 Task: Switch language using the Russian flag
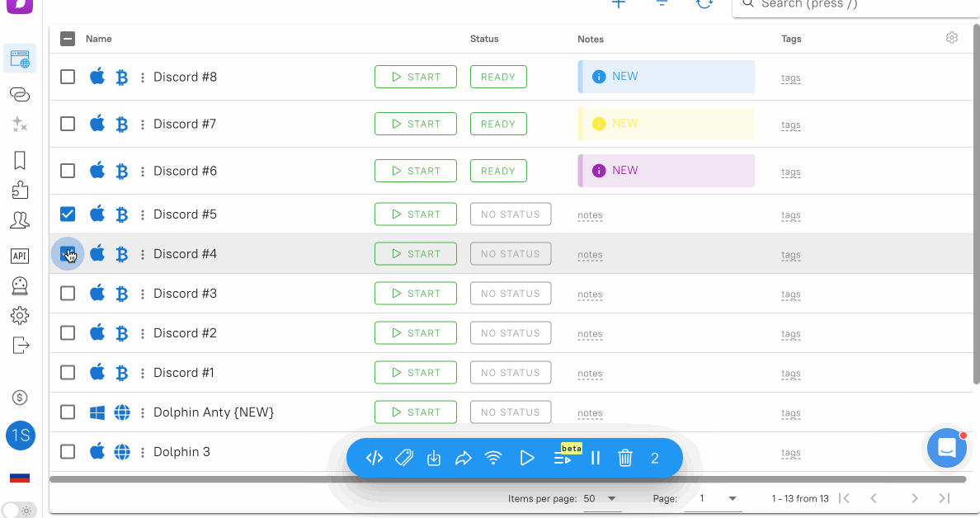coord(19,477)
